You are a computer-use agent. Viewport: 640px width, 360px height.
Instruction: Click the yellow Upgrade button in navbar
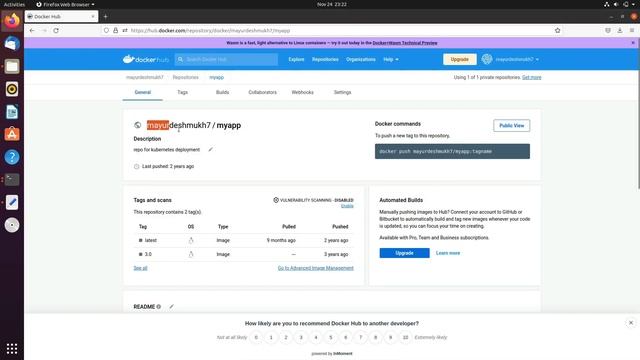(460, 60)
